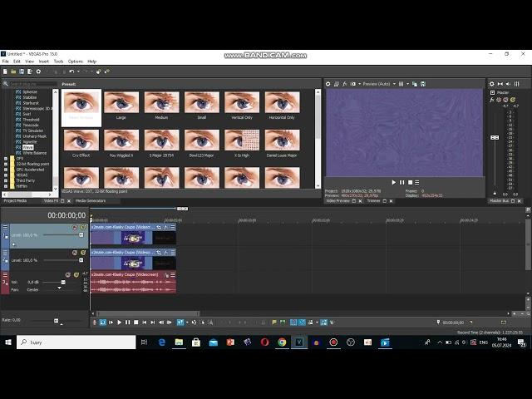This screenshot has height=399, width=532.
Task: Click the Downmix Output icon in the Master Bus
Action: coord(500,84)
